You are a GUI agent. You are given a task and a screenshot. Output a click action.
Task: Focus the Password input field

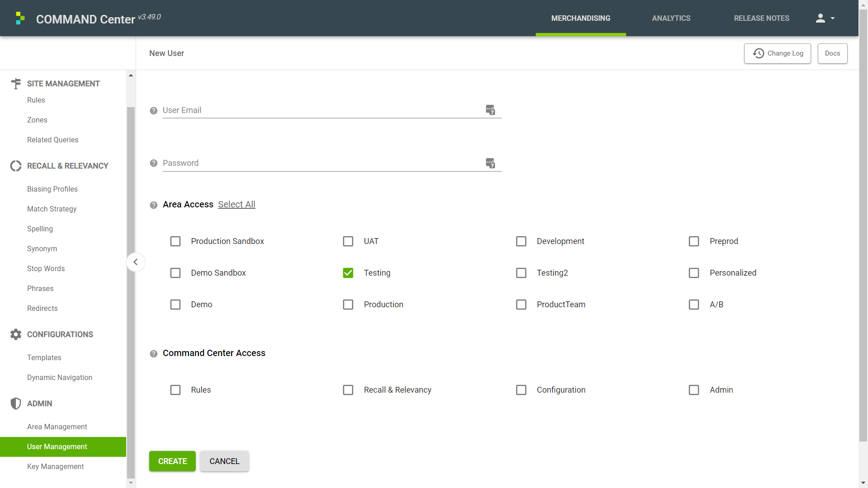click(x=332, y=163)
